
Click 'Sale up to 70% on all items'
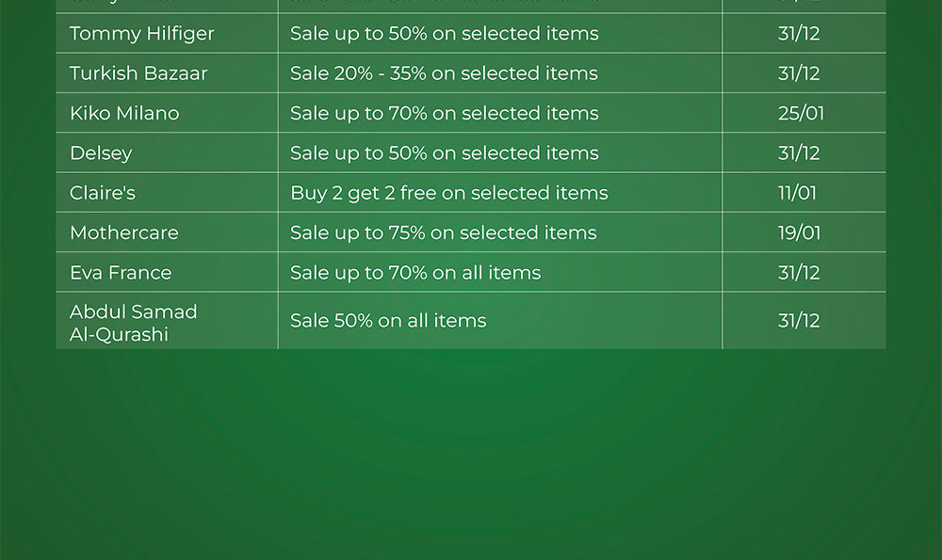(415, 273)
